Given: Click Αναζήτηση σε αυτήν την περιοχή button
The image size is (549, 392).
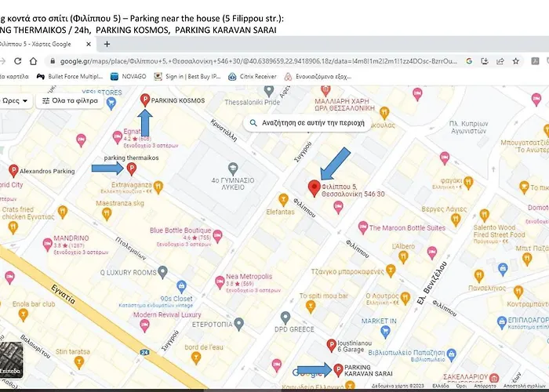Looking at the screenshot, I should 307,123.
